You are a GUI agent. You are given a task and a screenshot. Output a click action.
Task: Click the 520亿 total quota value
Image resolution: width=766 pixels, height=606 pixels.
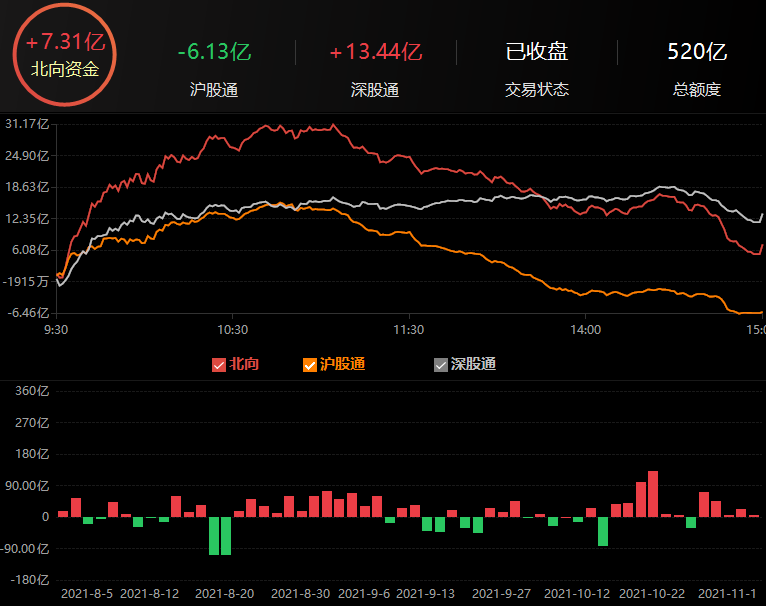point(697,52)
